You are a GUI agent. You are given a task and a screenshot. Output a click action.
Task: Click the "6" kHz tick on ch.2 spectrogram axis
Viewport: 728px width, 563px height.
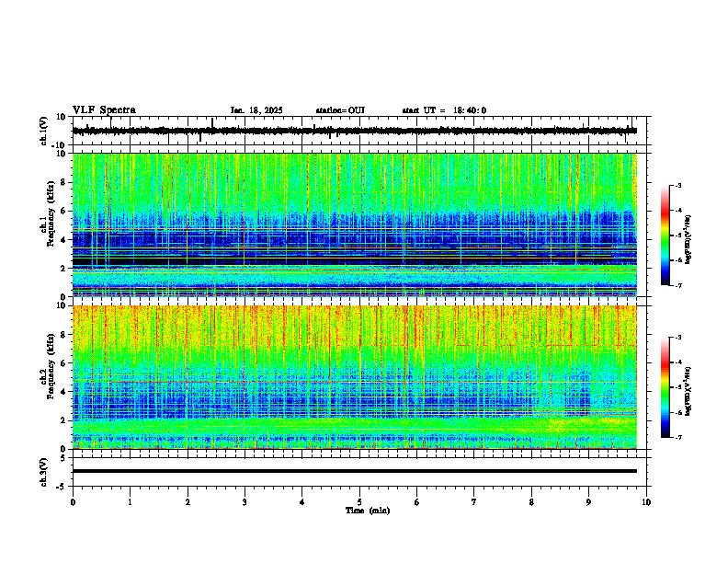click(x=64, y=362)
